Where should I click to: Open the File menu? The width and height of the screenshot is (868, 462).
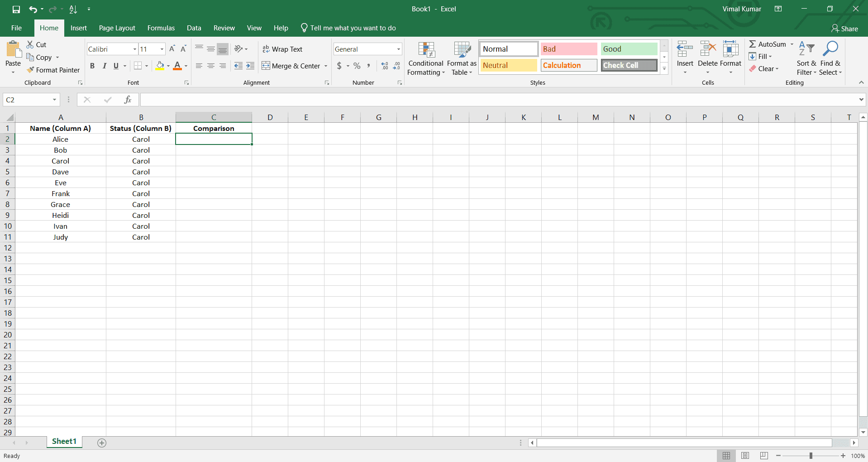pyautogui.click(x=16, y=28)
